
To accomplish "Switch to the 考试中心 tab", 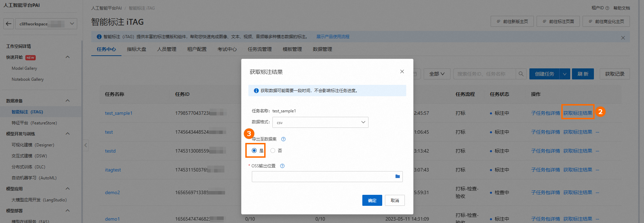I will [x=227, y=49].
